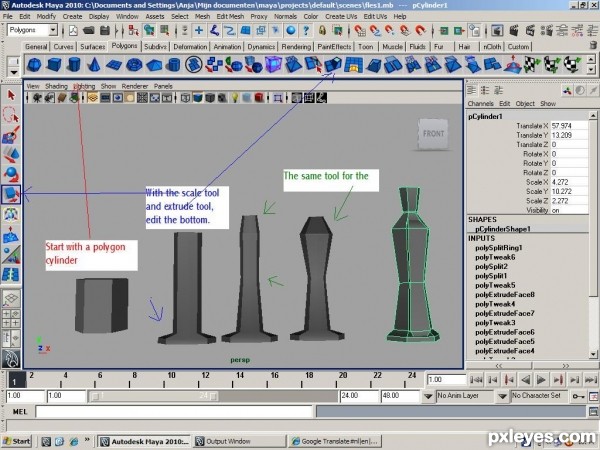This screenshot has width=600, height=450.
Task: Click the current frame 1 marker
Action: 15,381
